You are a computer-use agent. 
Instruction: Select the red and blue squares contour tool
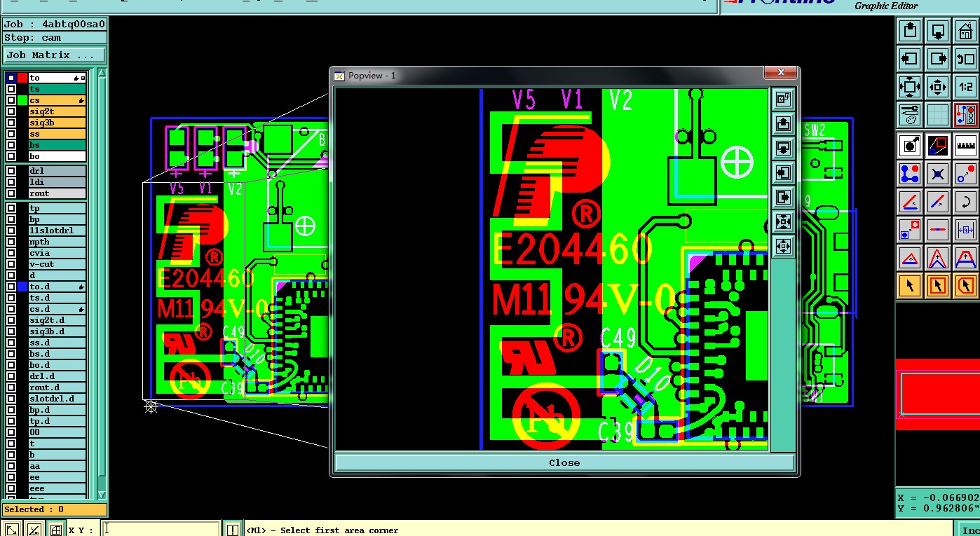point(938,145)
